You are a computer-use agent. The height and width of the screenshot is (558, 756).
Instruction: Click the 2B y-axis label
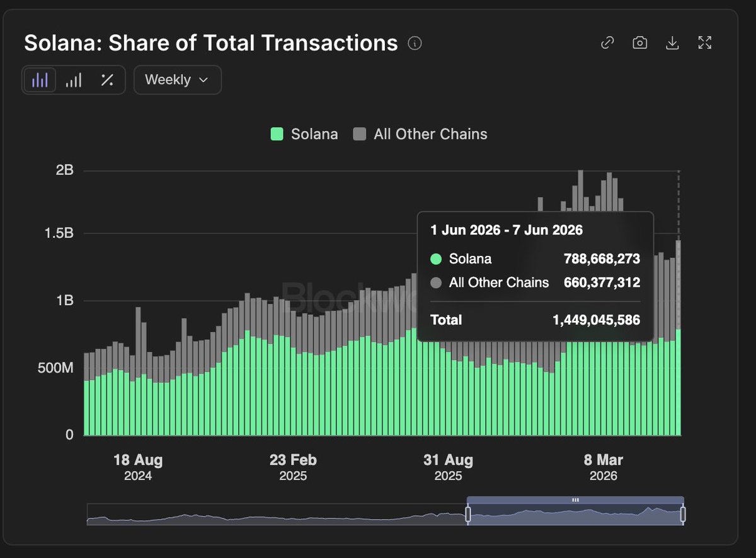[65, 170]
